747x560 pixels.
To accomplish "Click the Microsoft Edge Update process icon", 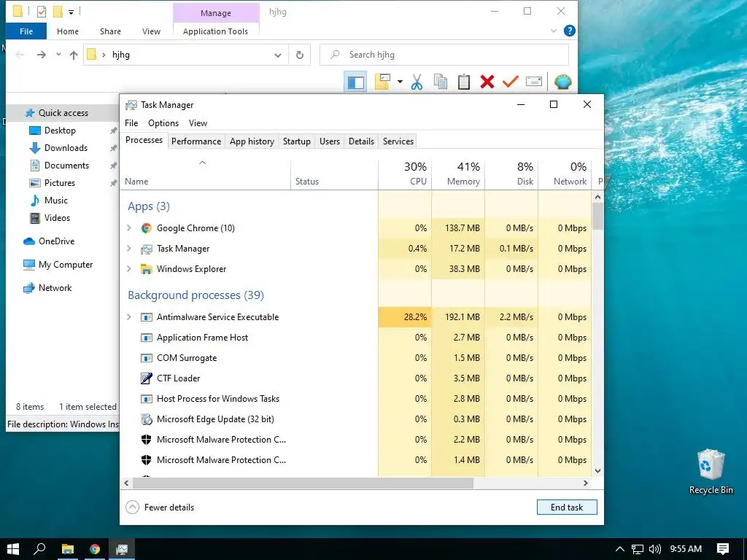I will [x=146, y=419].
